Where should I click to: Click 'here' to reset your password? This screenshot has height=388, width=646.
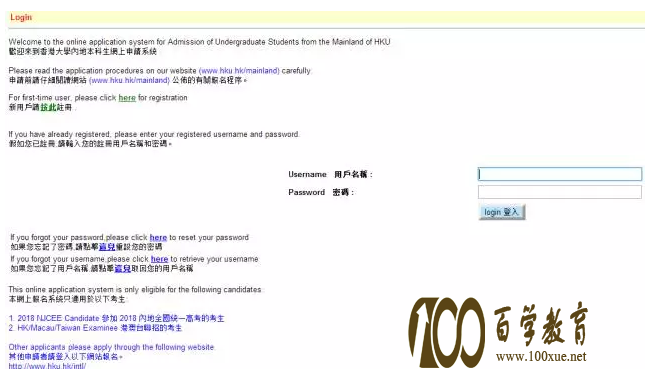(x=158, y=238)
